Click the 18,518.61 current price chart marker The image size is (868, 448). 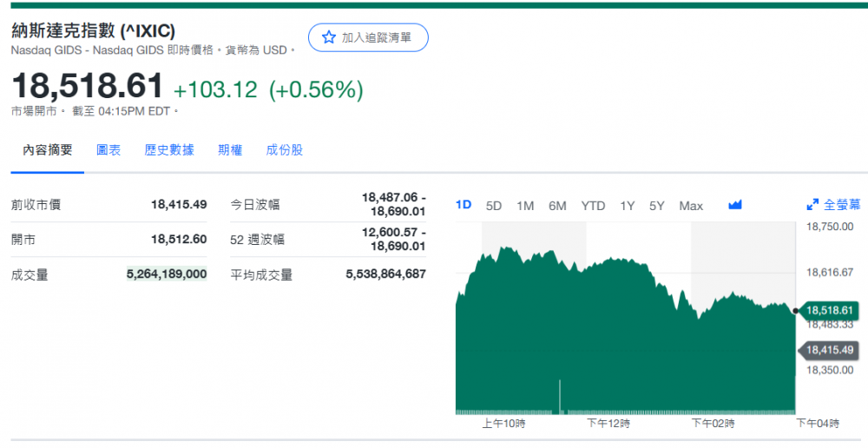tap(830, 311)
